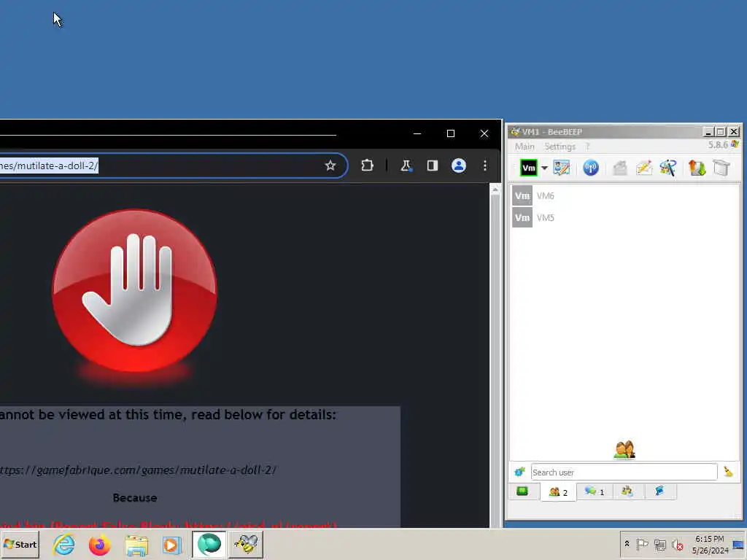Open the status dropdown arrow next to Vm avatar
747x560 pixels.
click(544, 168)
